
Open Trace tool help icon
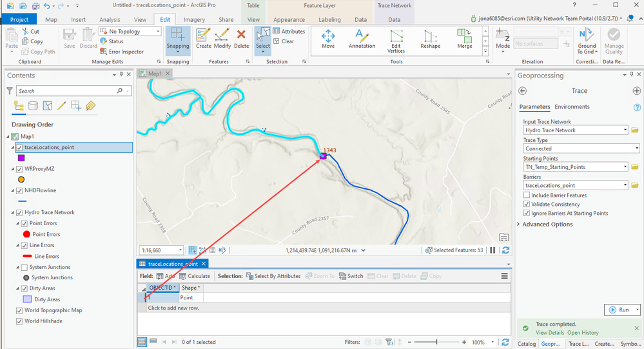coord(637,107)
